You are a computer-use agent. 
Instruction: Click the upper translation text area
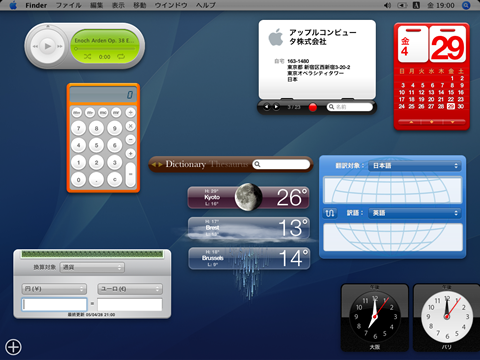click(x=392, y=190)
